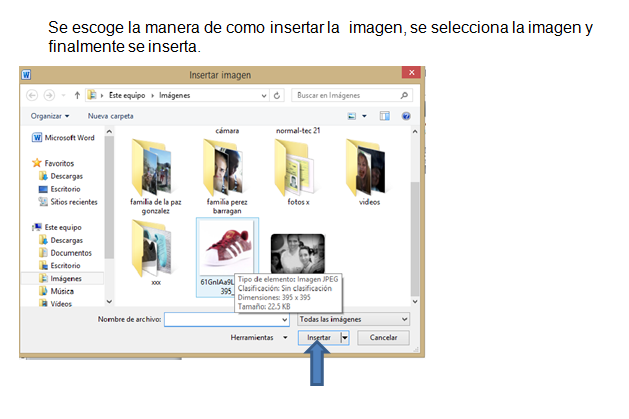Viewport: 629px width, 419px height.
Task: Select Música in navigation pane
Action: point(62,291)
